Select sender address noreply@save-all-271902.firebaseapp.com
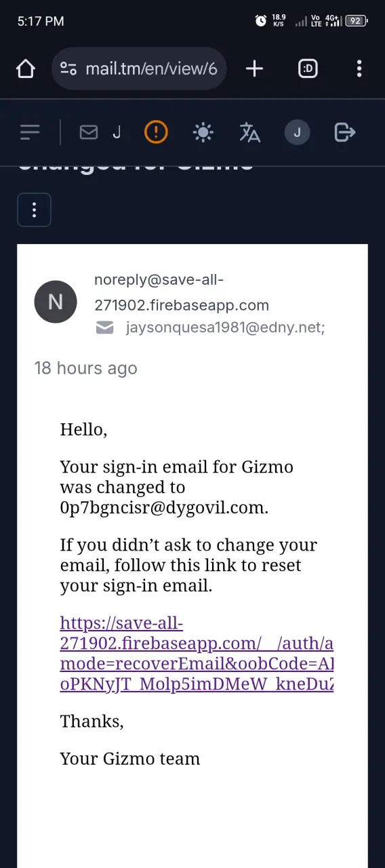The image size is (385, 868). (x=182, y=292)
